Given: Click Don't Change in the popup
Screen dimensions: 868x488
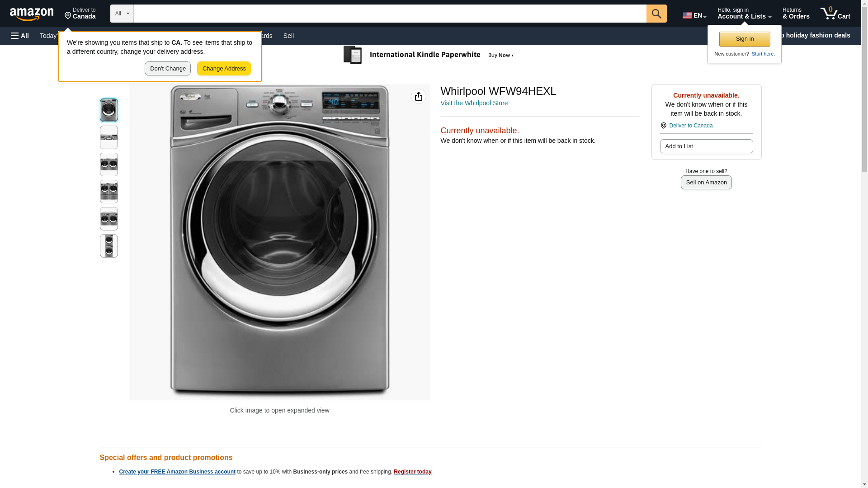Looking at the screenshot, I should point(168,69).
